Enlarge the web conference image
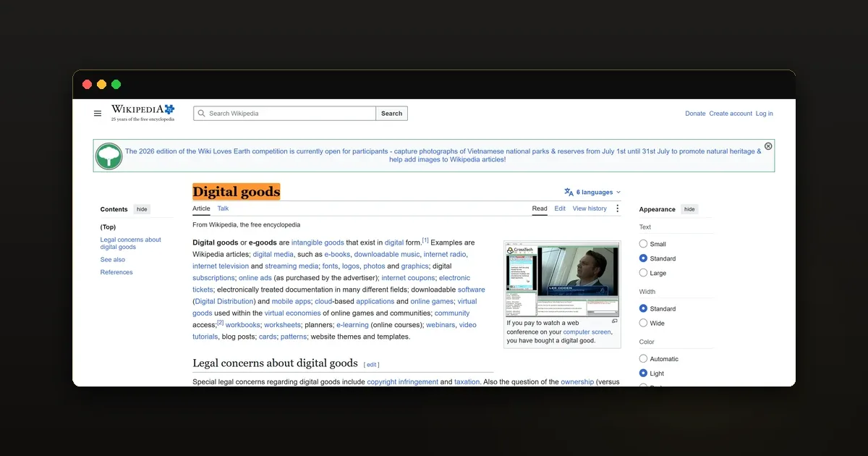 coord(615,321)
